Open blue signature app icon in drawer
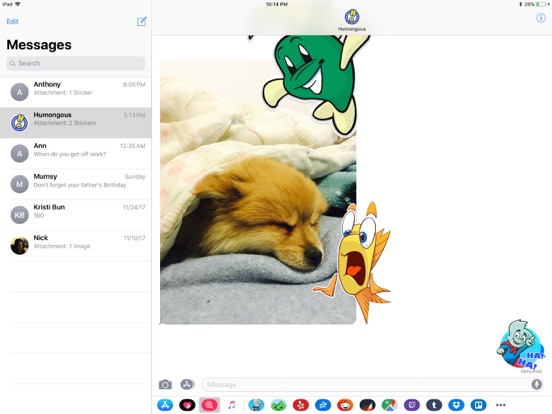Viewport: 552px width, 414px height. [323, 405]
